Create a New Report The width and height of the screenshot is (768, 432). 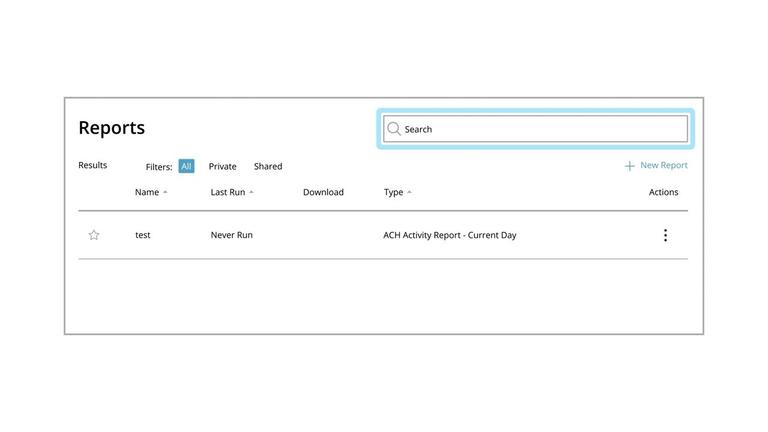[656, 166]
